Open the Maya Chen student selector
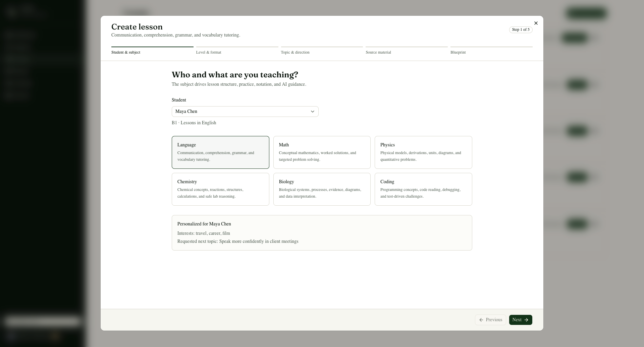The width and height of the screenshot is (644, 347). (245, 112)
